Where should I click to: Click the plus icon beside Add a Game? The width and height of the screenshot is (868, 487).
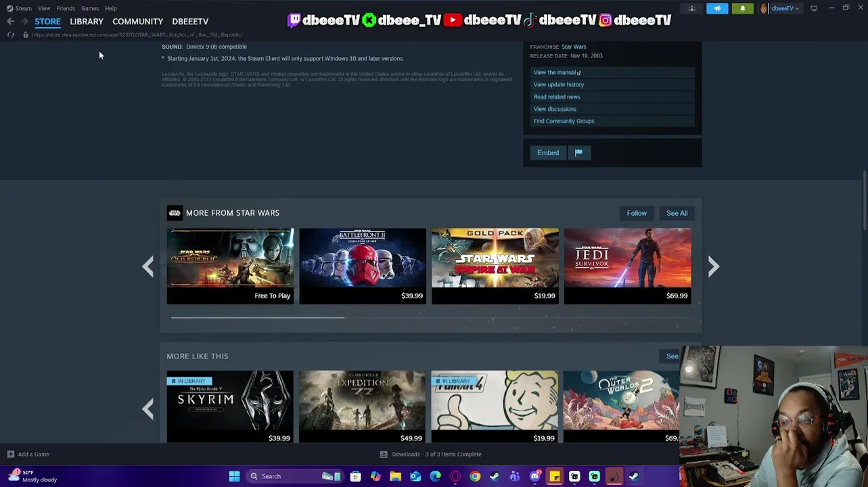[11, 455]
